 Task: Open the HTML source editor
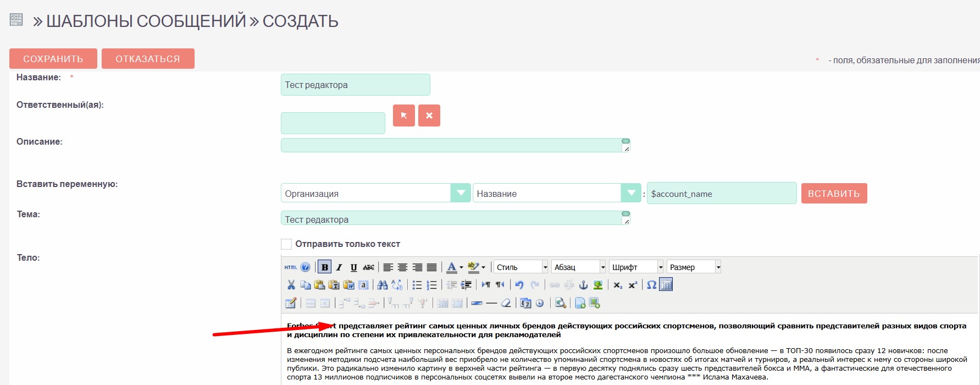pos(291,267)
